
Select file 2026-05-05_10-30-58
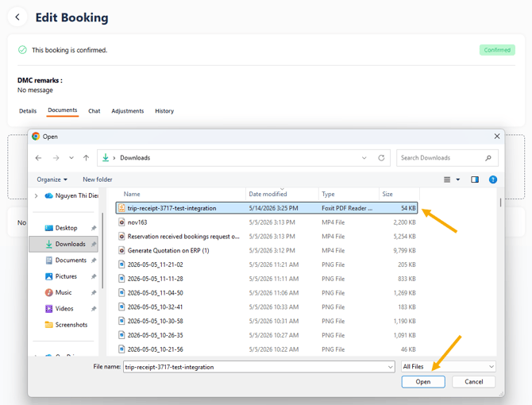(x=267, y=321)
